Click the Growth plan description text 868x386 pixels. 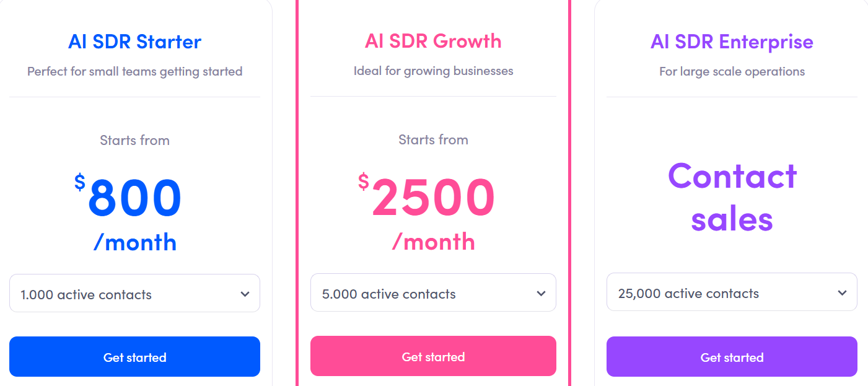coord(433,71)
